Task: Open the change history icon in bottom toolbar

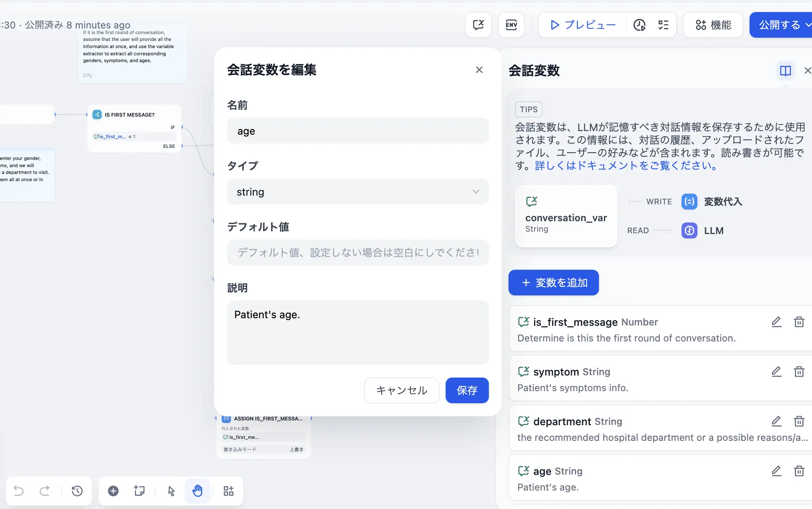Action: [x=77, y=491]
